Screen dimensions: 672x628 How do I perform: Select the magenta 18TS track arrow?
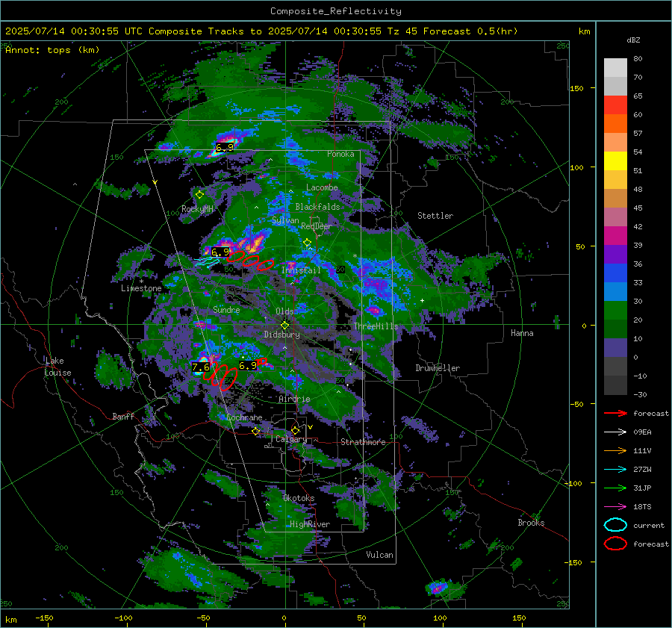pyautogui.click(x=615, y=506)
